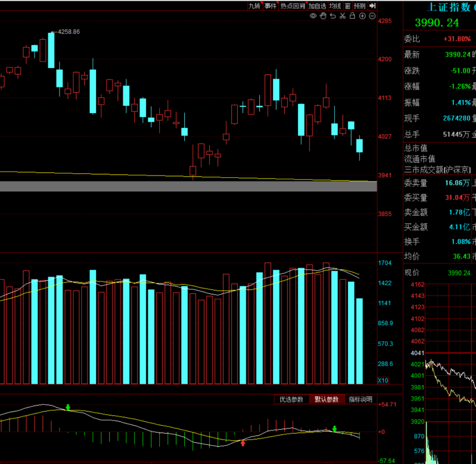
Task: Open the 指标说明 indicator description tab
Action: [x=361, y=399]
